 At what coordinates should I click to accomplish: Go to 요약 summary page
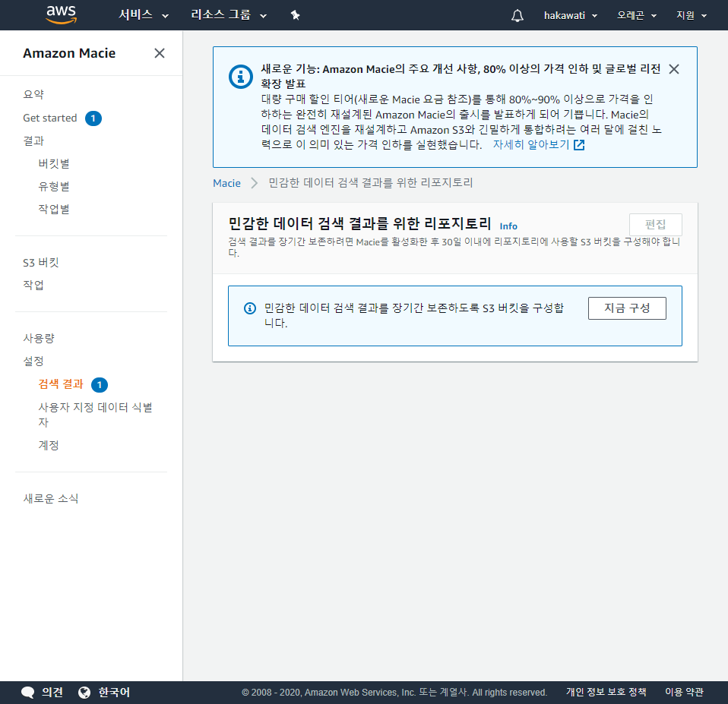tap(33, 95)
